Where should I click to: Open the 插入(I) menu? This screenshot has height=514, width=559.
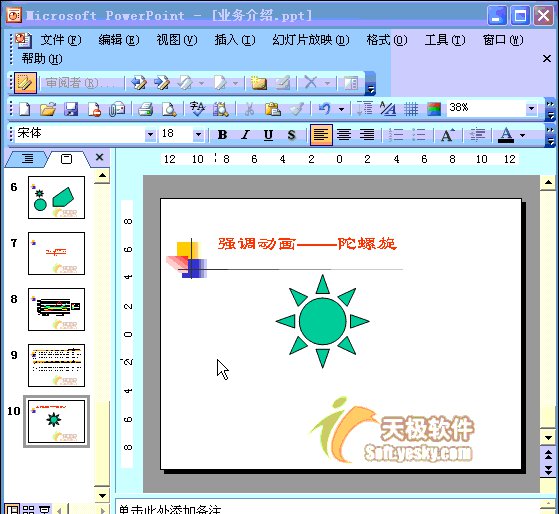(x=235, y=40)
